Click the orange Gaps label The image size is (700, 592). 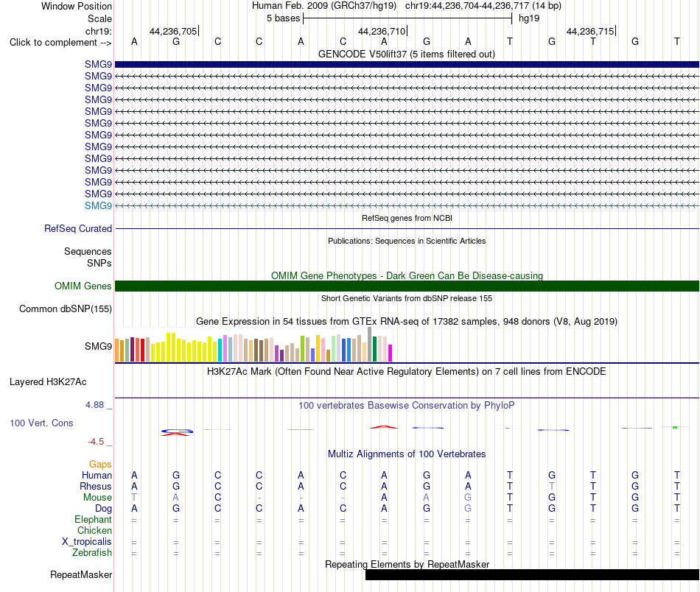click(x=100, y=465)
